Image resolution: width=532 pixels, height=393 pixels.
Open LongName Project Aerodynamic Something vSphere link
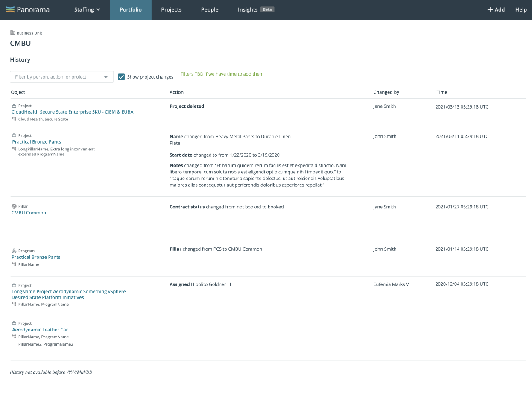pyautogui.click(x=69, y=294)
